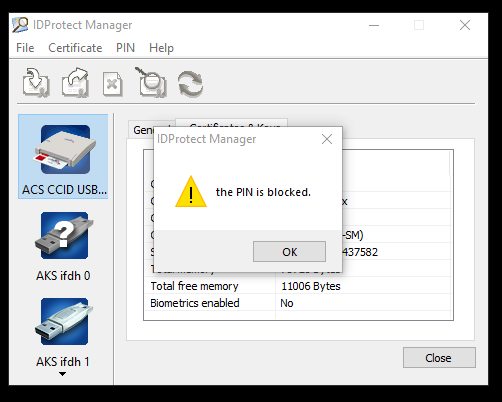
Task: Click the IDProtect Manager title bar icon
Action: pos(20,25)
